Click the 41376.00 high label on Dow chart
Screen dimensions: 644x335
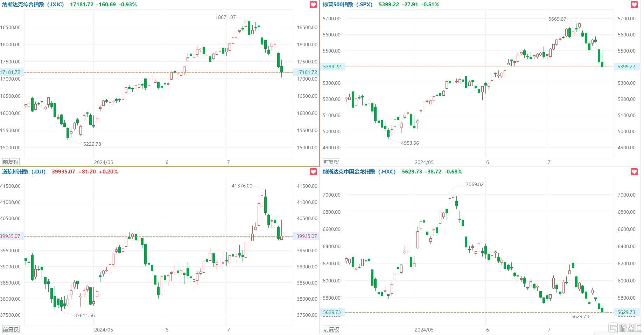tap(242, 186)
